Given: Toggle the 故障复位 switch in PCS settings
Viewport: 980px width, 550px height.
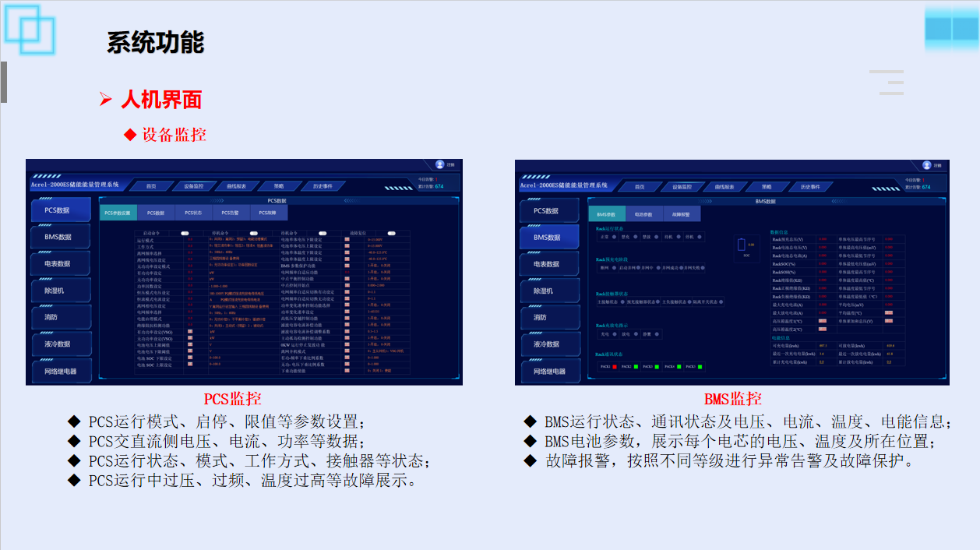Looking at the screenshot, I should [x=392, y=233].
